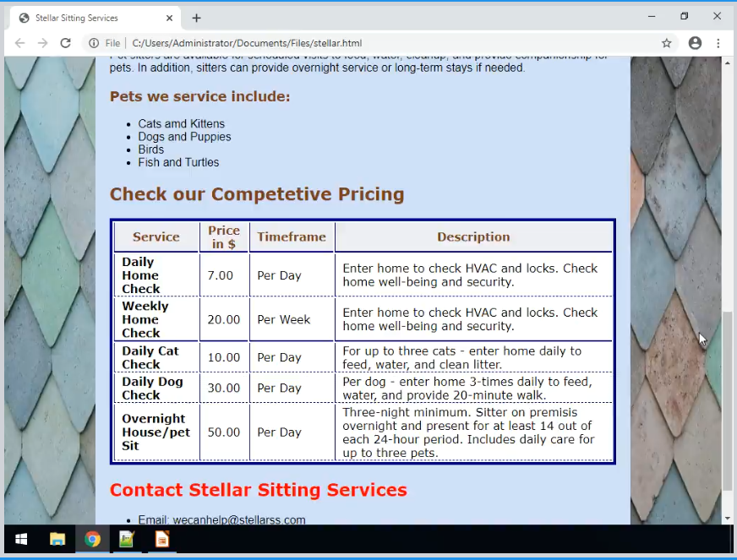The height and width of the screenshot is (560, 737).
Task: Bookmark this page with the star icon
Action: pos(667,43)
